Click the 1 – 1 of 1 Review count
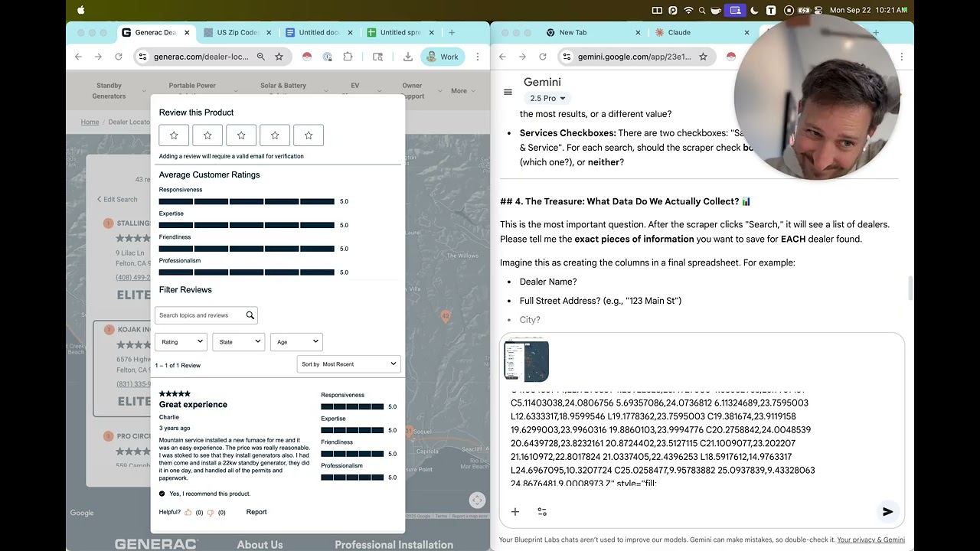 [x=178, y=365]
